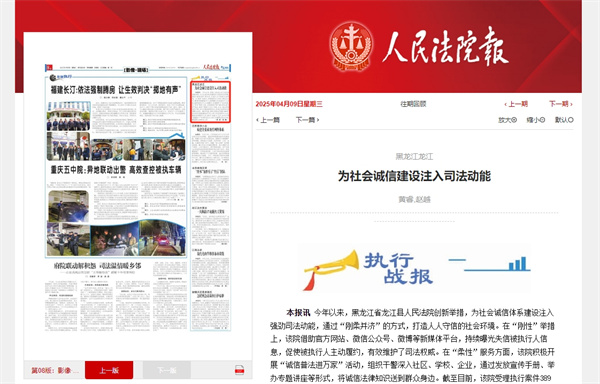The height and width of the screenshot is (384, 600).
Task: Open 府院联动解积怨 article on page thumbnail
Action: 98,265
